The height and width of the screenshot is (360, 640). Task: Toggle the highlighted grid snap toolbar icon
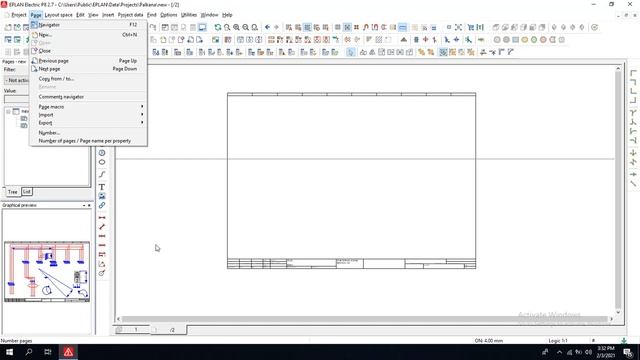coord(347,27)
